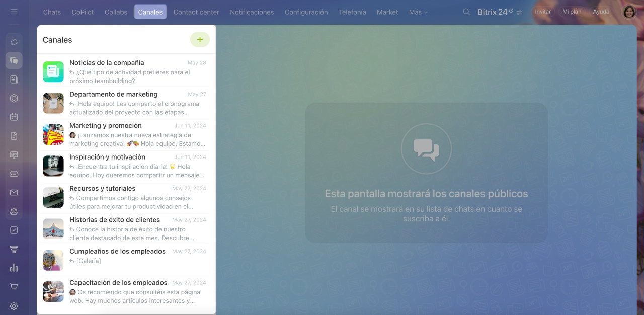Click the Cumpleaños de los empleados thumbnail

pos(53,261)
